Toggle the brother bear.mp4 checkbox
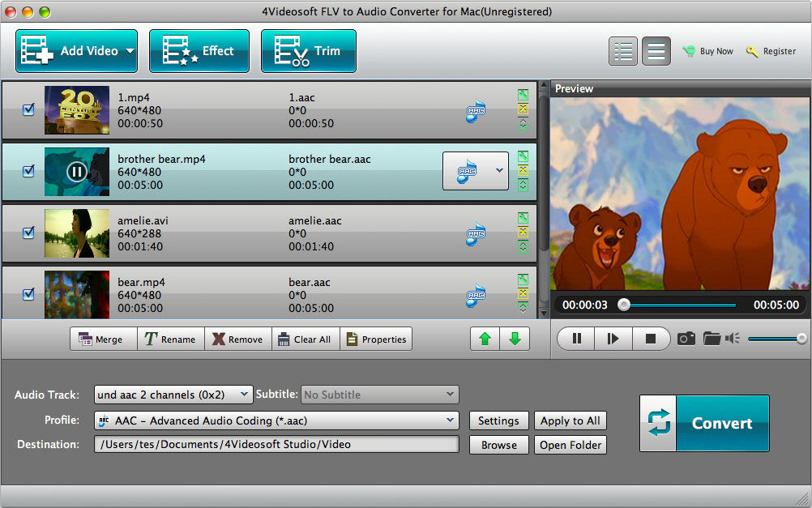Screen dimensions: 812x508 (x=28, y=171)
